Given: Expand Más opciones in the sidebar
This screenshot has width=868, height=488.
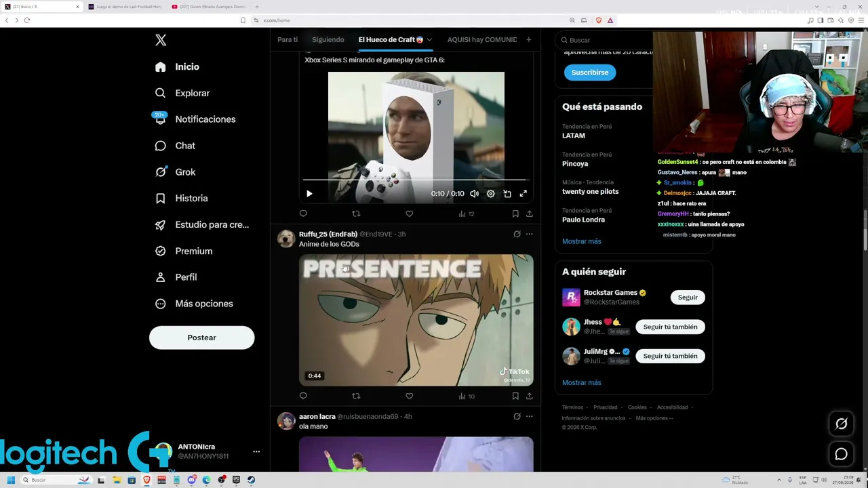Looking at the screenshot, I should click(193, 304).
